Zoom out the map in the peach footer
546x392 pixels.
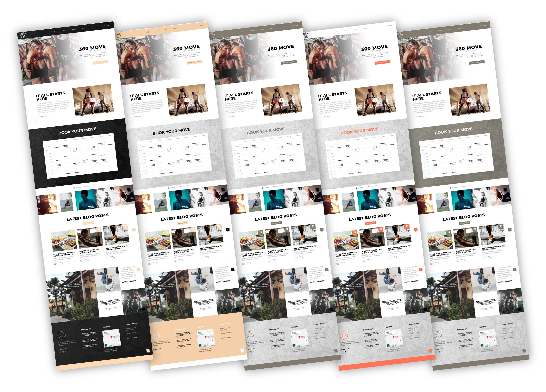pos(212,343)
